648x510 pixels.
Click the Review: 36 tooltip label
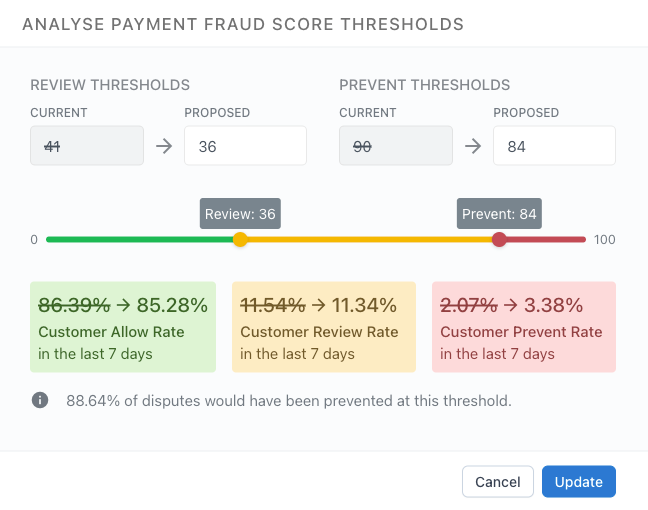tap(240, 214)
